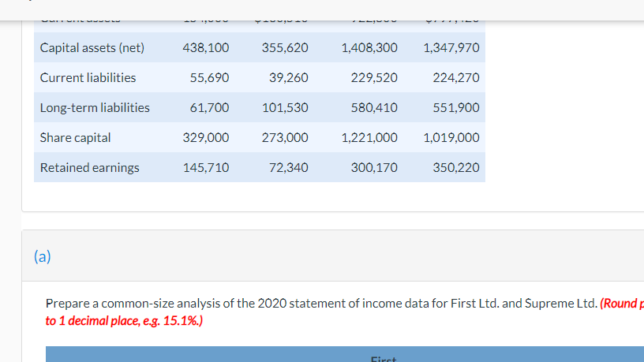Click the value 1,347,970 in Capital assets row
The width and height of the screenshot is (644, 362).
[451, 47]
